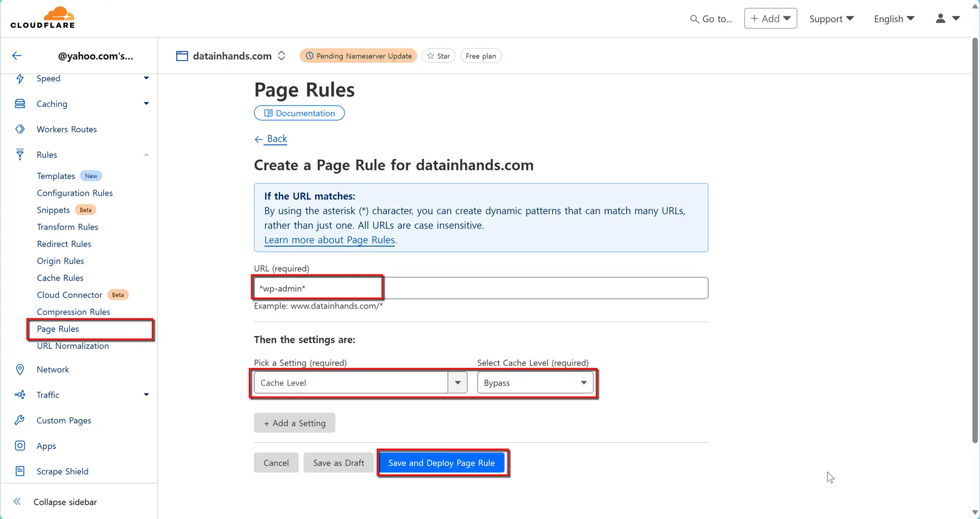The height and width of the screenshot is (519, 980).
Task: Click Save and Deploy Page Rule
Action: point(442,463)
